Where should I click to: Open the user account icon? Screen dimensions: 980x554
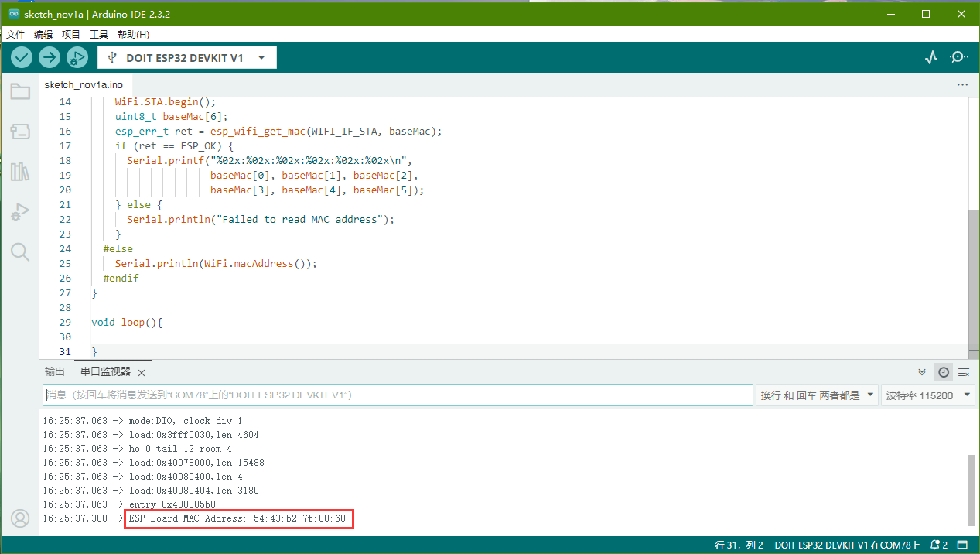(x=20, y=518)
